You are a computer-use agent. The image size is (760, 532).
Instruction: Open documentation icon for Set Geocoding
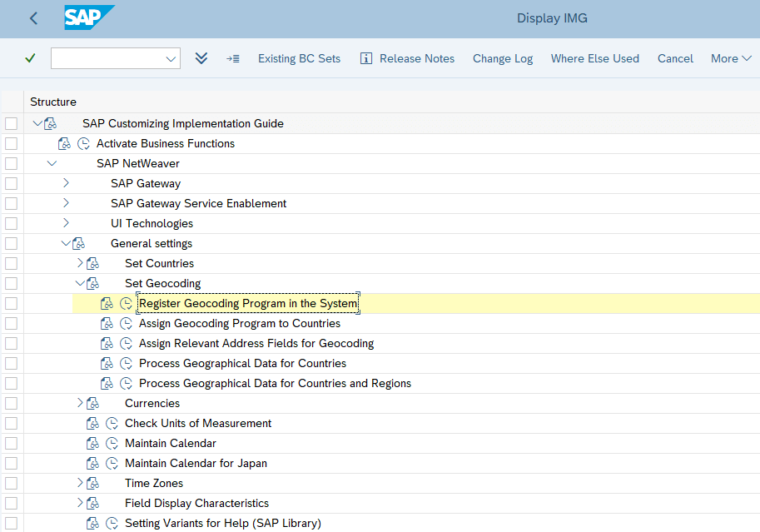(x=92, y=283)
